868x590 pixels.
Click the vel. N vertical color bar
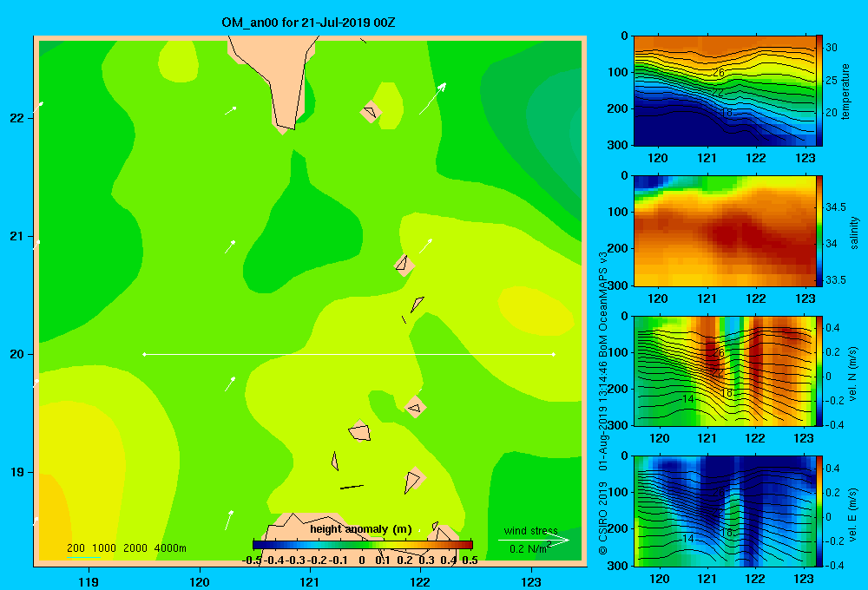coord(819,370)
